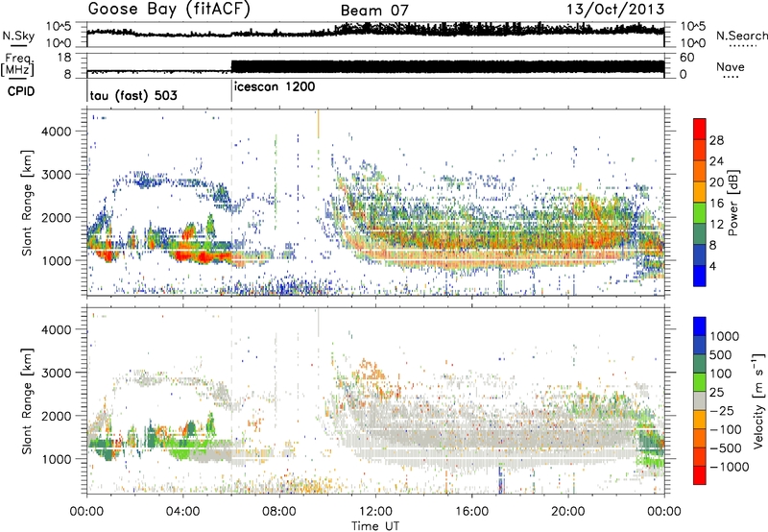
Task: Click the 'Time UT' axis title
Action: [x=375, y=525]
